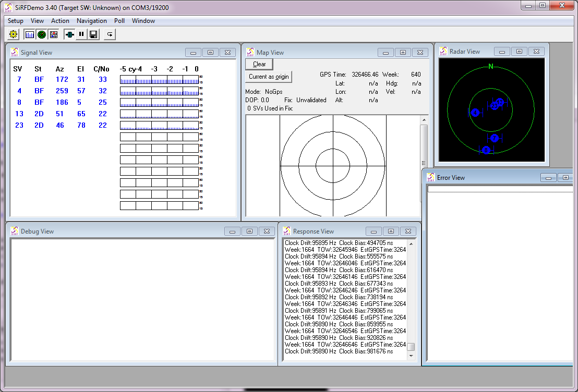Click the 2D status of SV 13

point(39,114)
